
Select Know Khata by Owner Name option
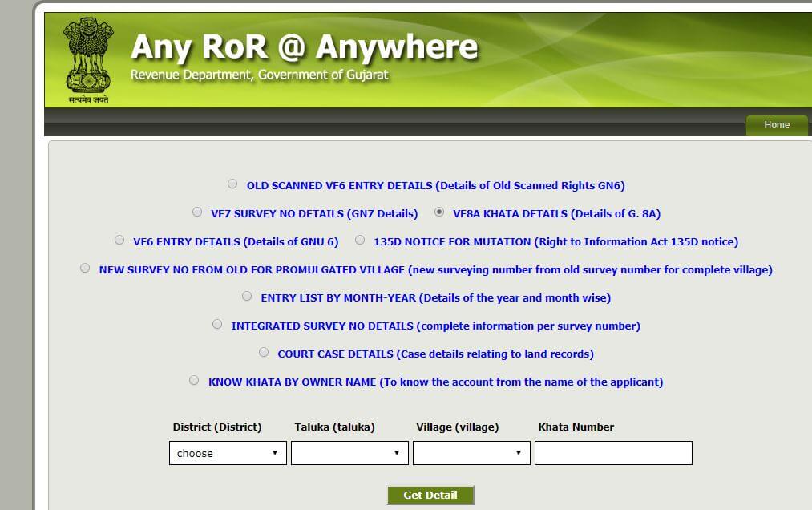tap(194, 380)
